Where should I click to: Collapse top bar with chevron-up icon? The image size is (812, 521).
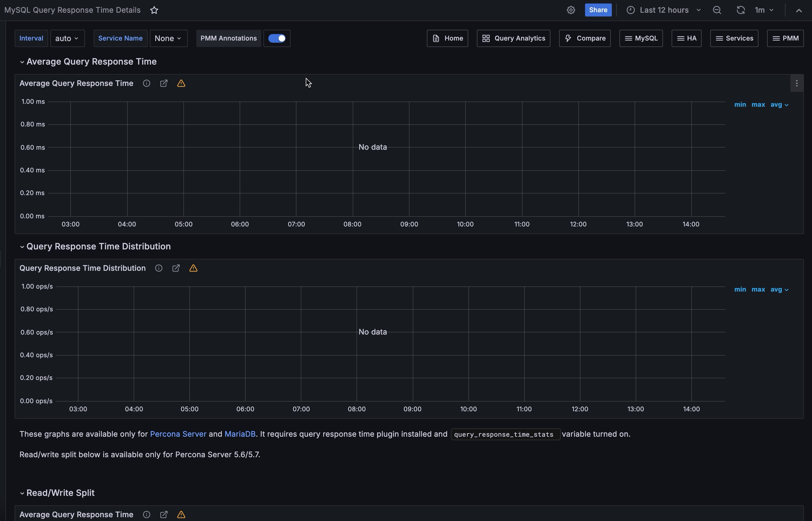click(x=798, y=11)
